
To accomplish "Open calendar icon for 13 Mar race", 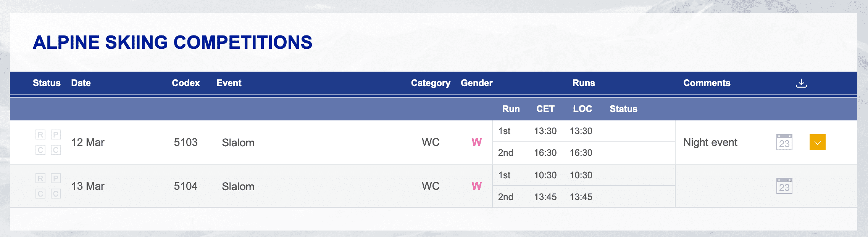I will coord(784,186).
